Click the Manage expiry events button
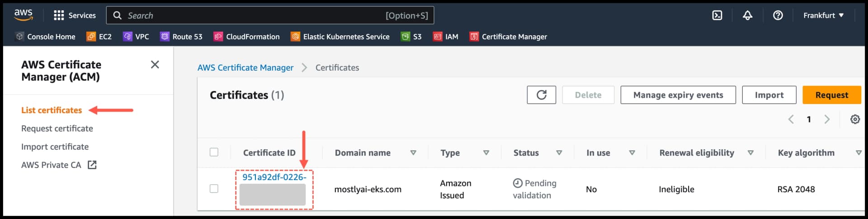This screenshot has height=219, width=868. tap(678, 95)
